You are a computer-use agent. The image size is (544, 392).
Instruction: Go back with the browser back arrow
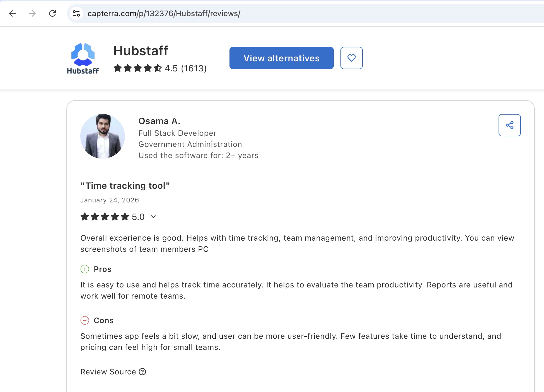(13, 13)
